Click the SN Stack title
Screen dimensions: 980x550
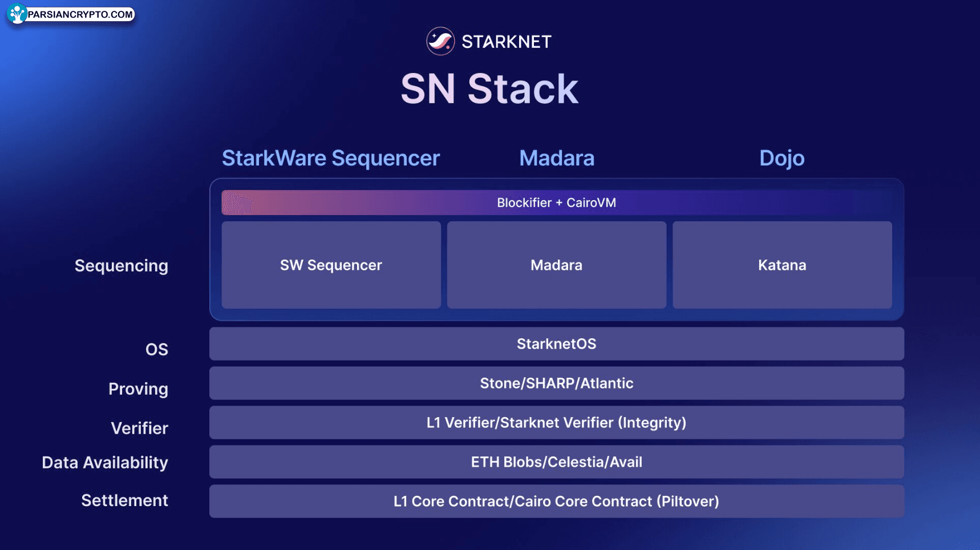[x=489, y=89]
